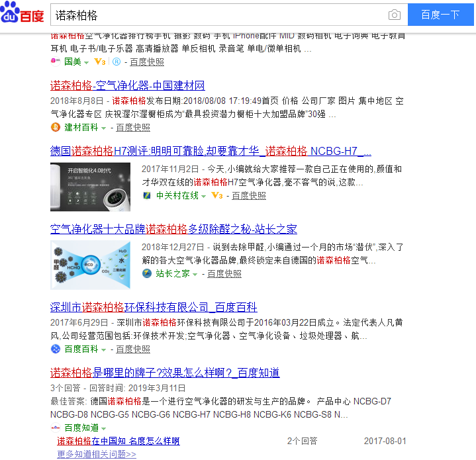Expand dropdown arrow next to 建材百科
This screenshot has height=460, width=476.
(103, 128)
